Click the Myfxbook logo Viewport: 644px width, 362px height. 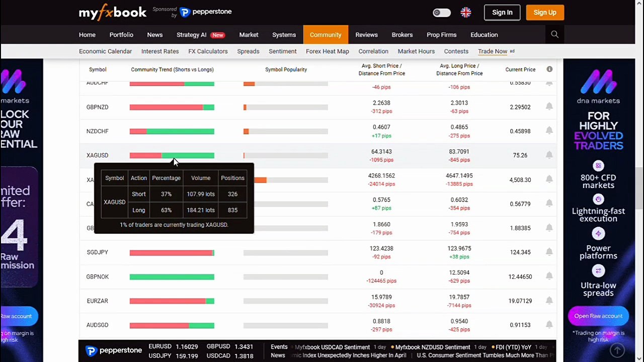pyautogui.click(x=113, y=12)
